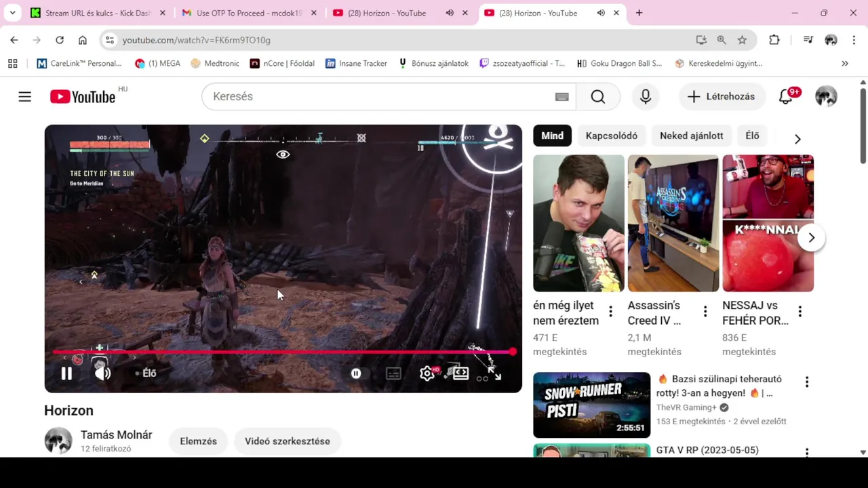Mute the video player volume

coord(102,373)
